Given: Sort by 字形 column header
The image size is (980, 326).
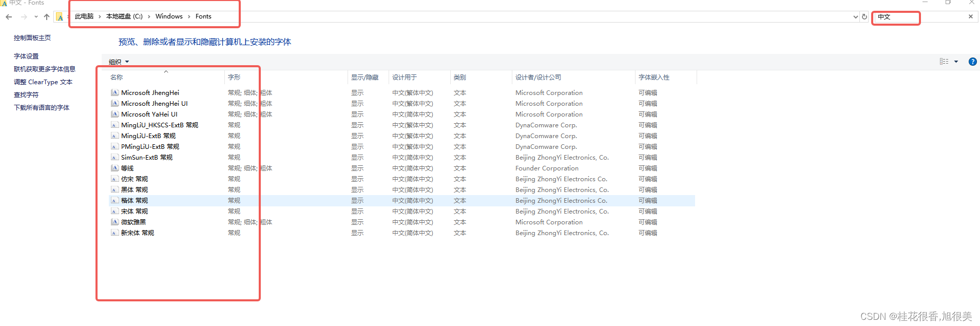Looking at the screenshot, I should (x=286, y=78).
